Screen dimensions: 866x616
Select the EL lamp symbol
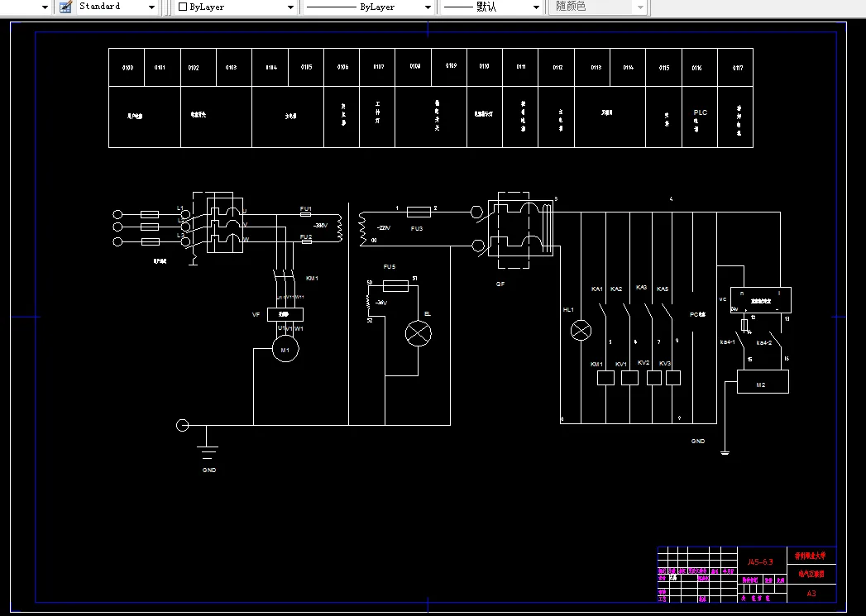coord(418,333)
